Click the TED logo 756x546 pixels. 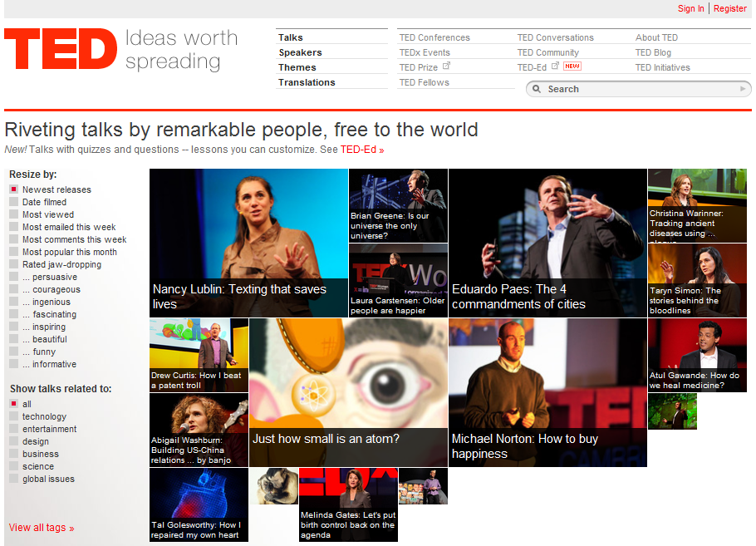[x=61, y=49]
